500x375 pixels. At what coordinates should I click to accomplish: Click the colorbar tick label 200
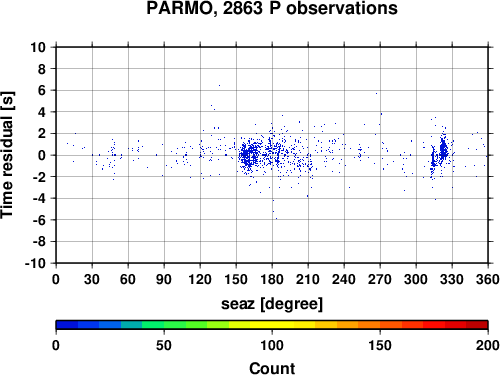pyautogui.click(x=488, y=345)
